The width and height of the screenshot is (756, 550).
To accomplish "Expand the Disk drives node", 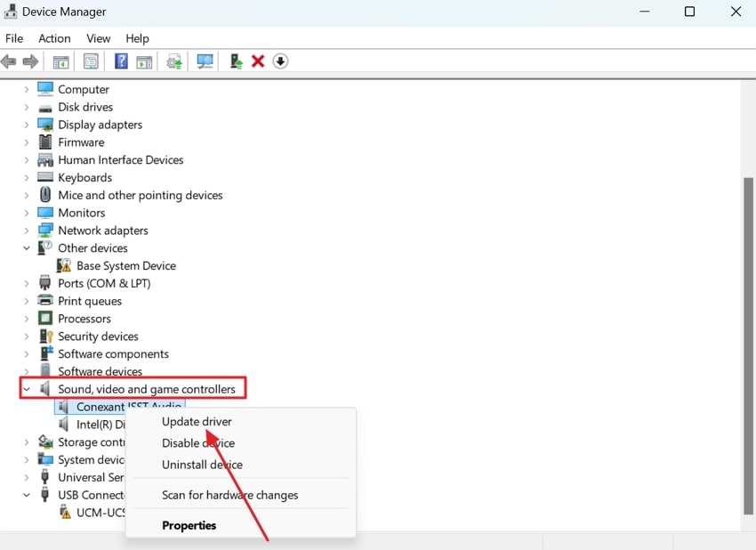I will click(27, 107).
